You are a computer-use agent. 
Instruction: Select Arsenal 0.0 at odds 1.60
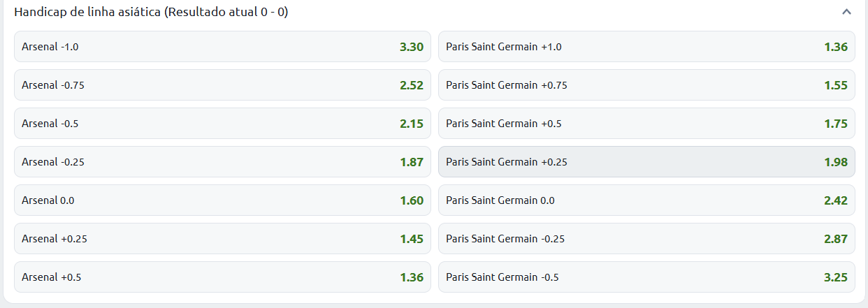point(222,200)
